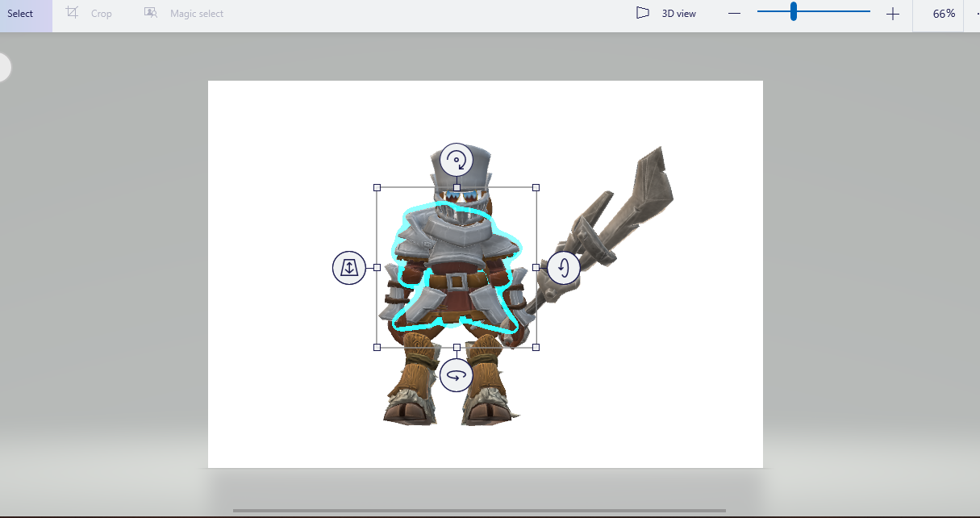The image size is (980, 518).
Task: Click the bottom-left selection resize handle
Action: coord(377,347)
